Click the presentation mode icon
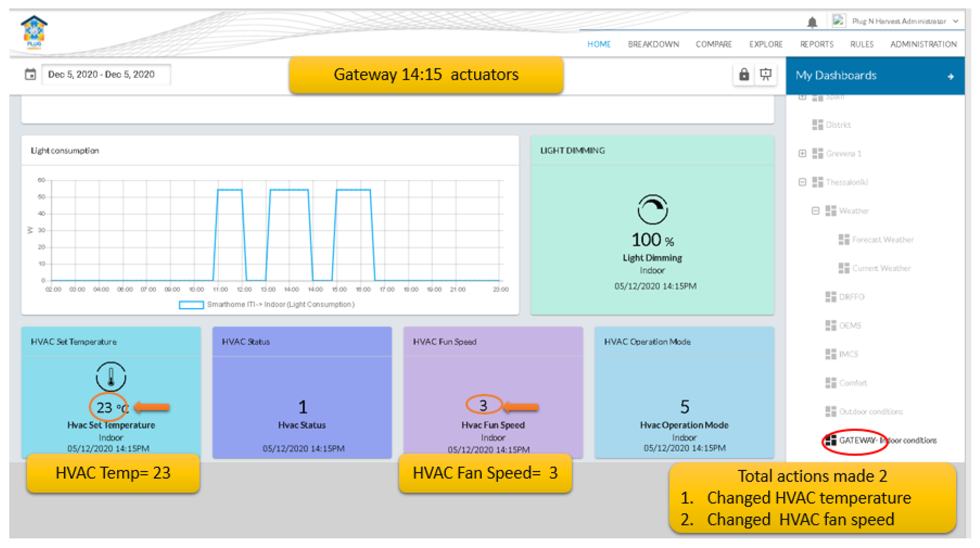The image size is (980, 548). (x=765, y=75)
